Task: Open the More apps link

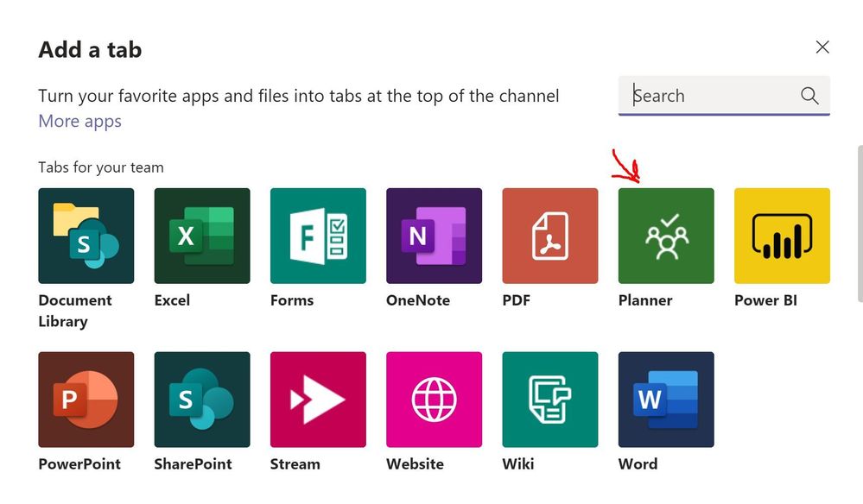Action: (79, 121)
